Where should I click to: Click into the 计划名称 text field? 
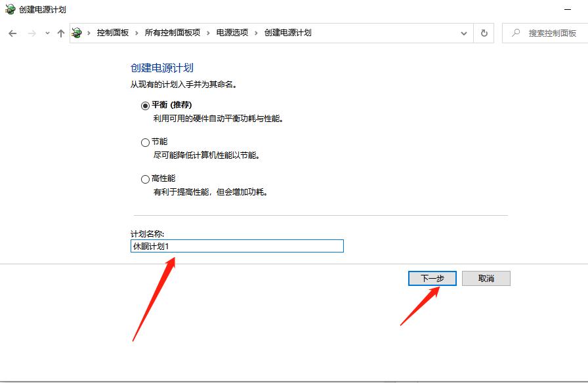pyautogui.click(x=237, y=246)
